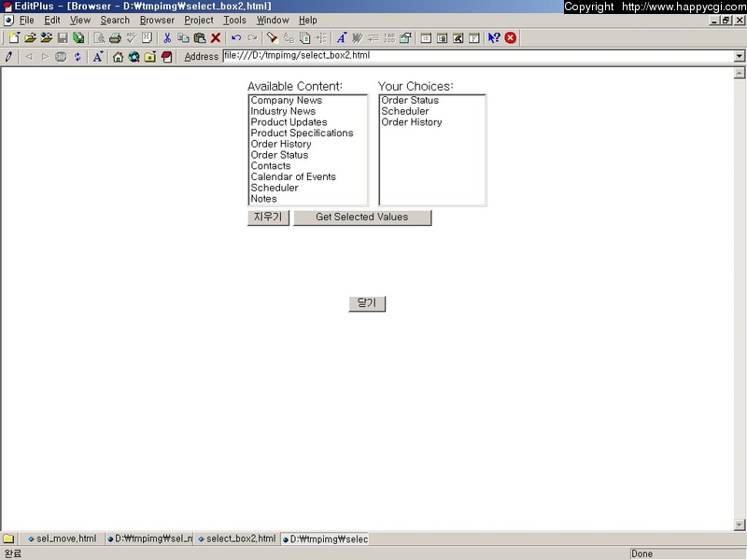Click the red circle X icon
Viewport: 747px width, 560px height.
tap(510, 37)
